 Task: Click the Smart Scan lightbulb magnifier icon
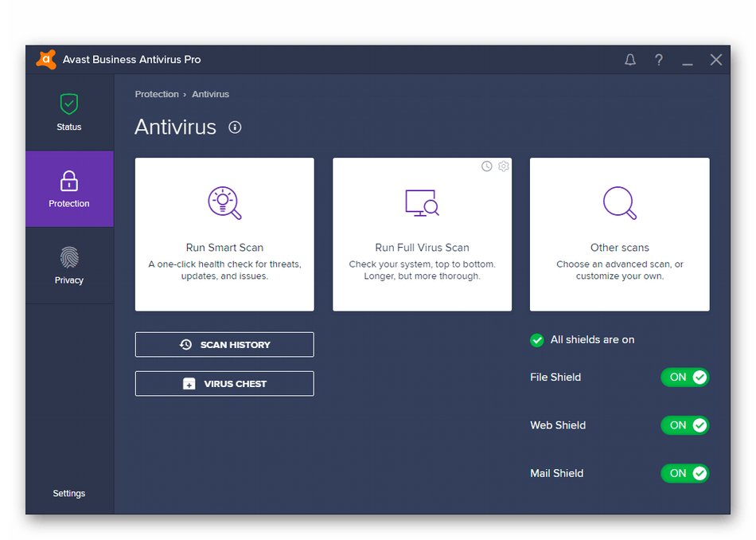[x=224, y=202]
